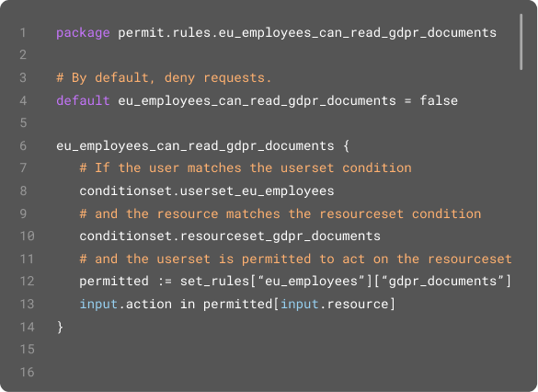
Task: Click the 'default' keyword on line 4
Action: [83, 100]
